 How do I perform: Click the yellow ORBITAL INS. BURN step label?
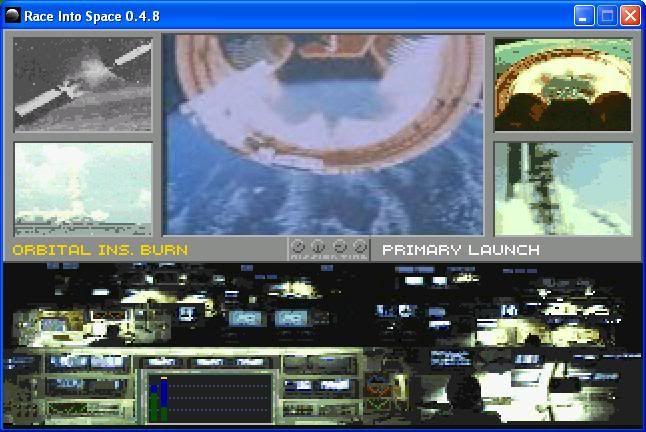[x=100, y=250]
